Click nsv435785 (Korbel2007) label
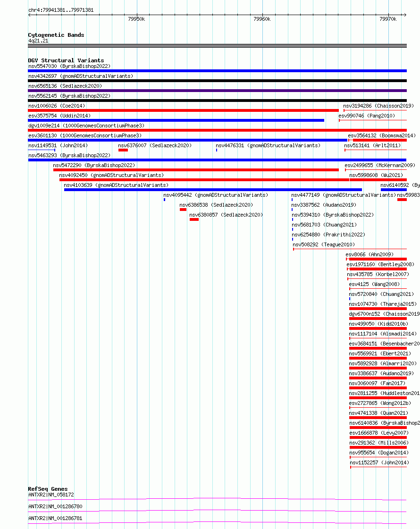Screen dimensions: 420x529 coord(378,274)
